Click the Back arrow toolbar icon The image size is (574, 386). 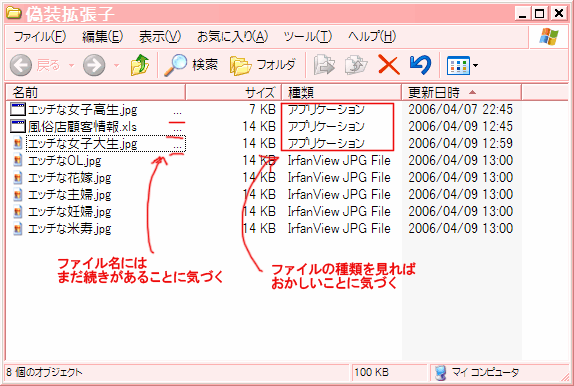tap(20, 65)
